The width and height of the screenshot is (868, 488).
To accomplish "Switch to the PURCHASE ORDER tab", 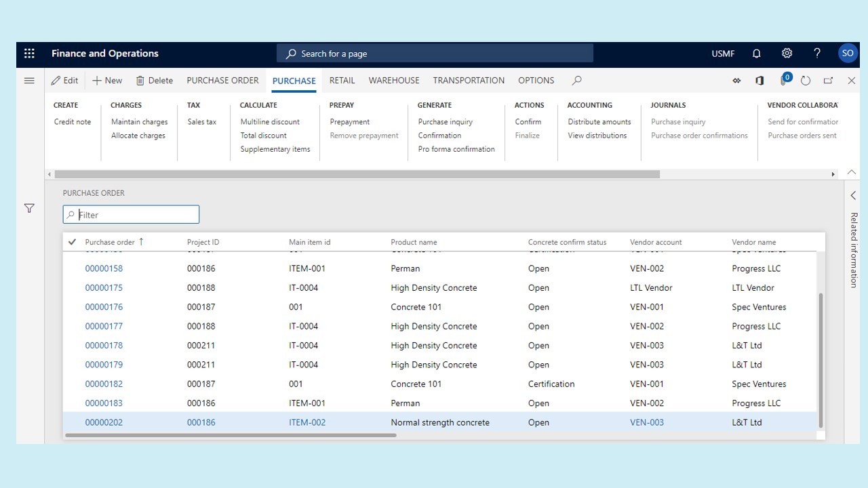I will (x=222, y=81).
